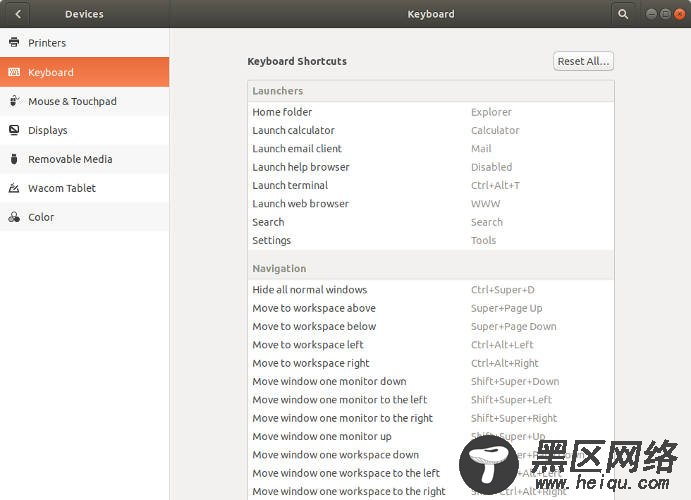Select the Launch calculator row
691x500 pixels.
[x=431, y=130]
